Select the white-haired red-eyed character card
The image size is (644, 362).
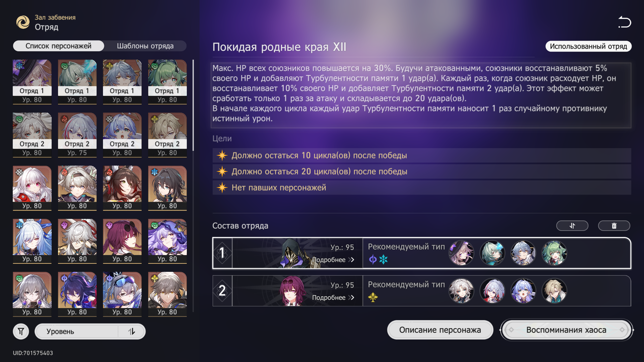[x=32, y=188]
